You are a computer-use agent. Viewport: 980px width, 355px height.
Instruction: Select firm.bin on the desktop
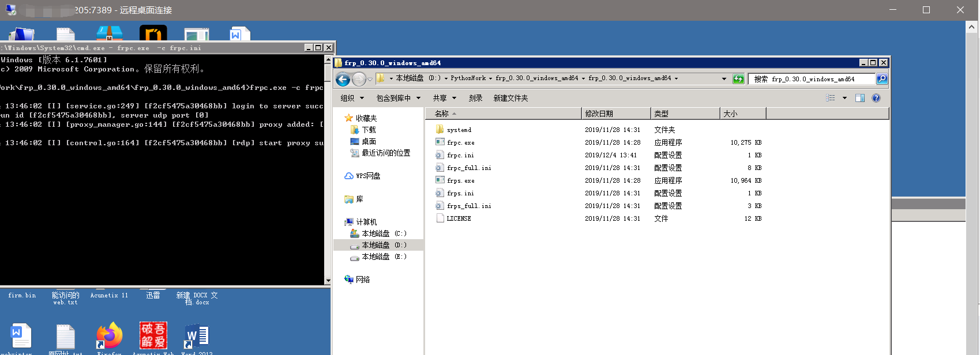pos(22,295)
